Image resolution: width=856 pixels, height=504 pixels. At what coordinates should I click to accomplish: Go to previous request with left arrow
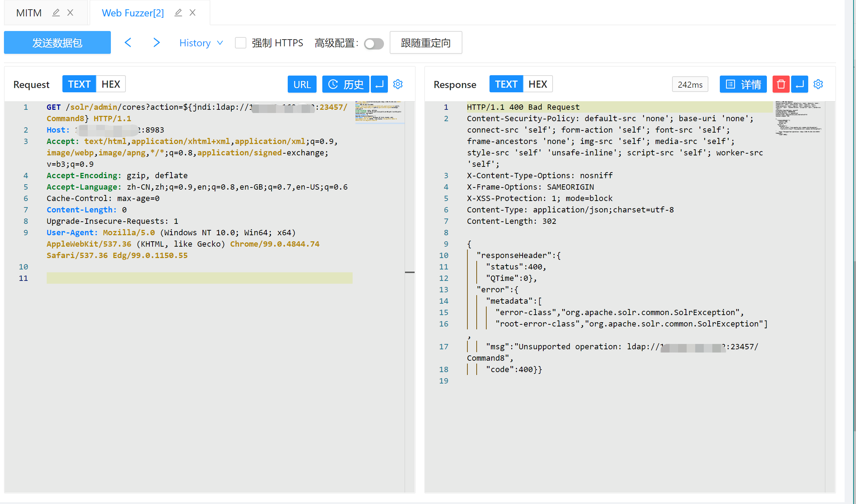pos(128,43)
